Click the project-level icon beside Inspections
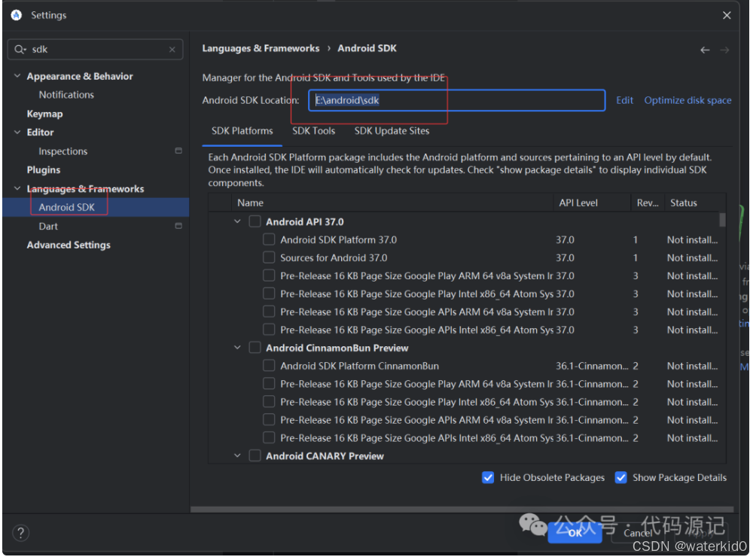This screenshot has width=750, height=560. [x=178, y=151]
